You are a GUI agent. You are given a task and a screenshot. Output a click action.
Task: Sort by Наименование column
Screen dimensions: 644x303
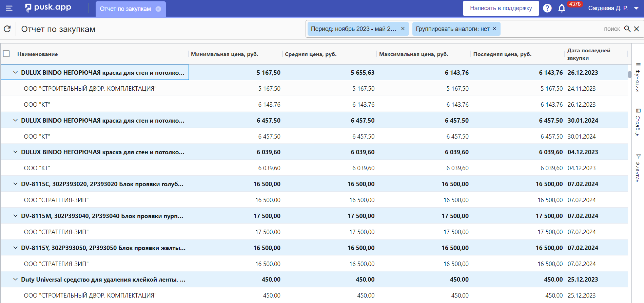[38, 54]
